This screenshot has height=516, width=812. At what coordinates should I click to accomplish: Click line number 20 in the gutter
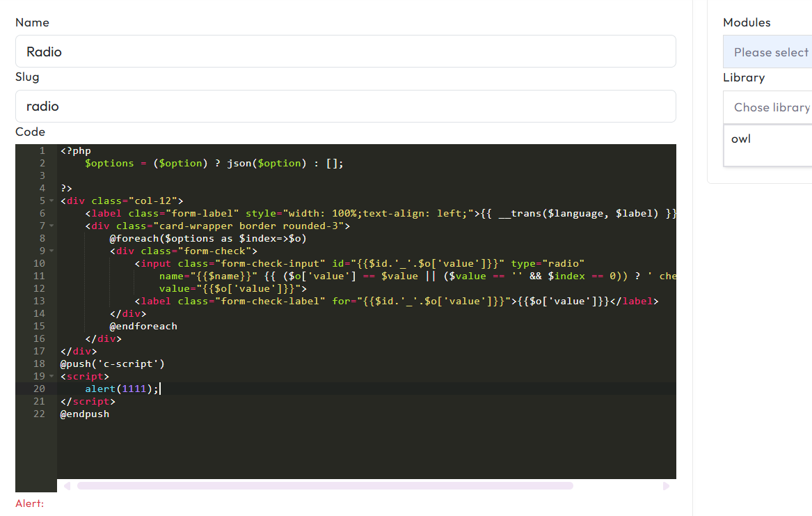pos(39,389)
